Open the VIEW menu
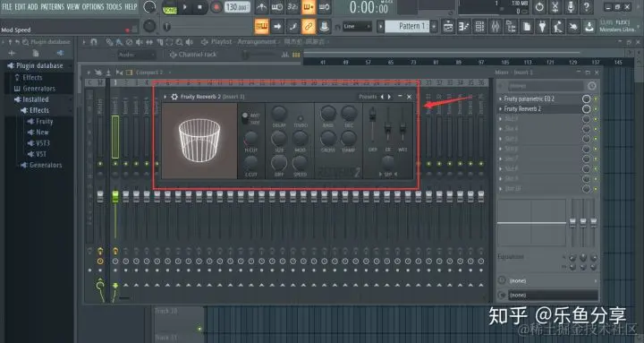 click(73, 6)
